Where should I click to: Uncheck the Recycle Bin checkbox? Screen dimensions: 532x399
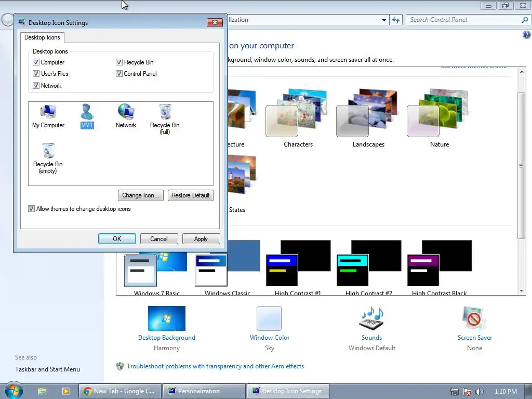[119, 62]
